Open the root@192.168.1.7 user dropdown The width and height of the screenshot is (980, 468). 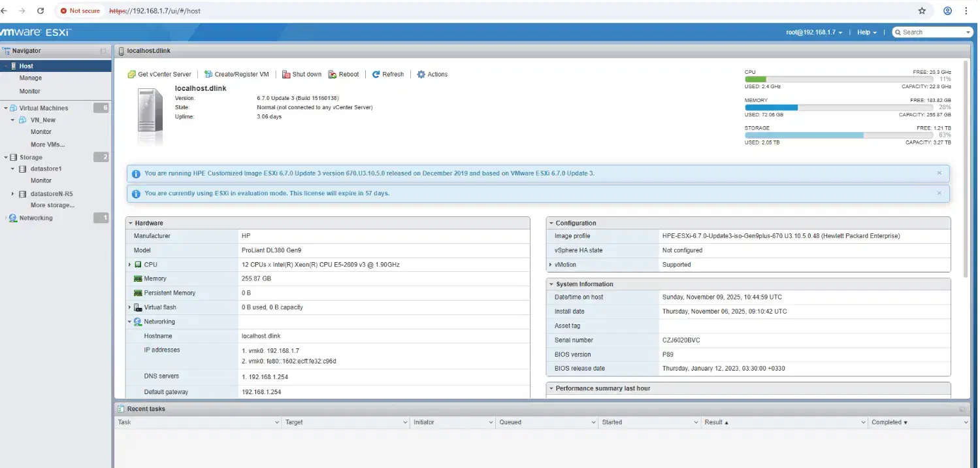coord(813,32)
